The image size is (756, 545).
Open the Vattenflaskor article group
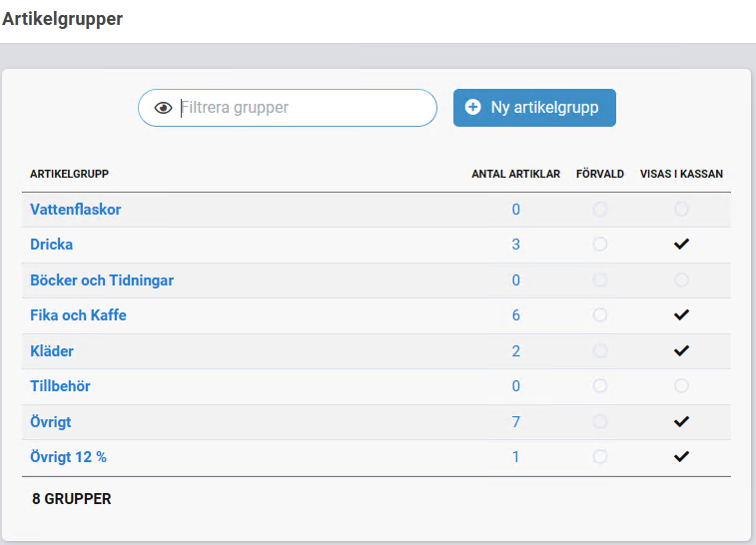76,210
